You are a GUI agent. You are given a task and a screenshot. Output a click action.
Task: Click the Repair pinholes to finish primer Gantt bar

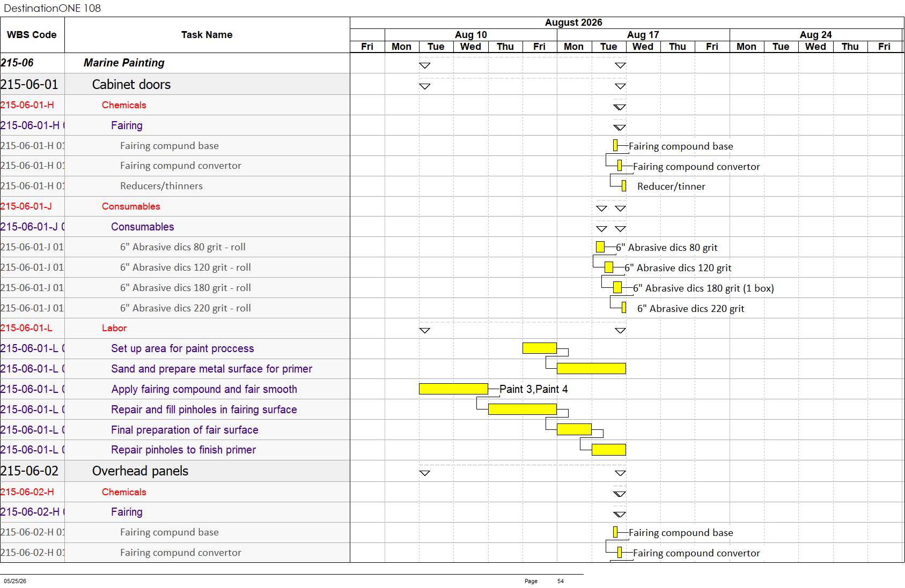[609, 450]
